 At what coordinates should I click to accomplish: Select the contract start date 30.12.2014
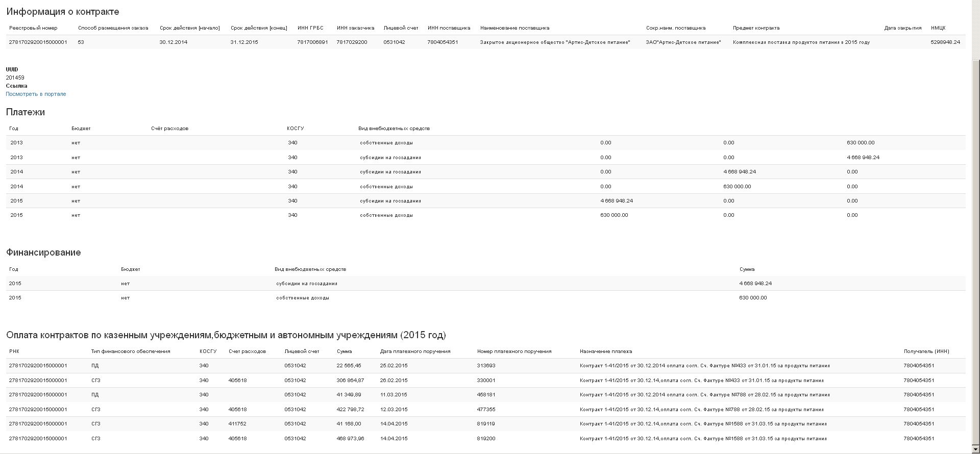(x=173, y=42)
